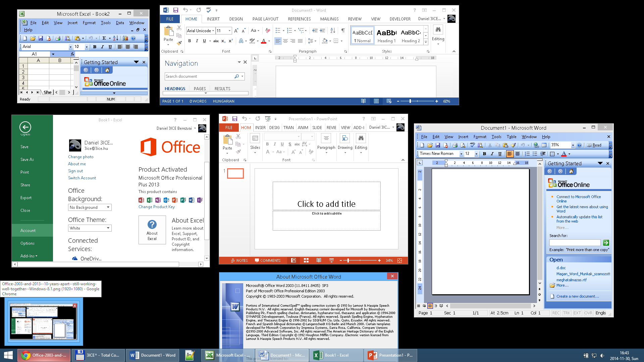Toggle Strikethrough in Word 2013 Font group
This screenshot has height=362, width=644.
(x=216, y=41)
